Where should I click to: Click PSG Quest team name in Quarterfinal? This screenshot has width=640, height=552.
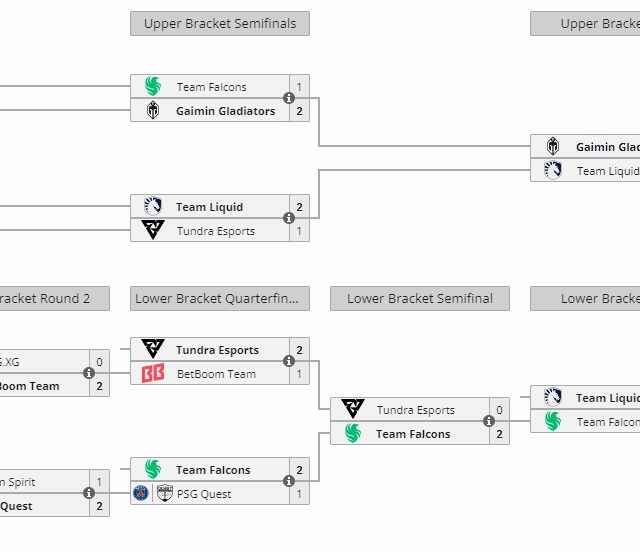pos(204,494)
